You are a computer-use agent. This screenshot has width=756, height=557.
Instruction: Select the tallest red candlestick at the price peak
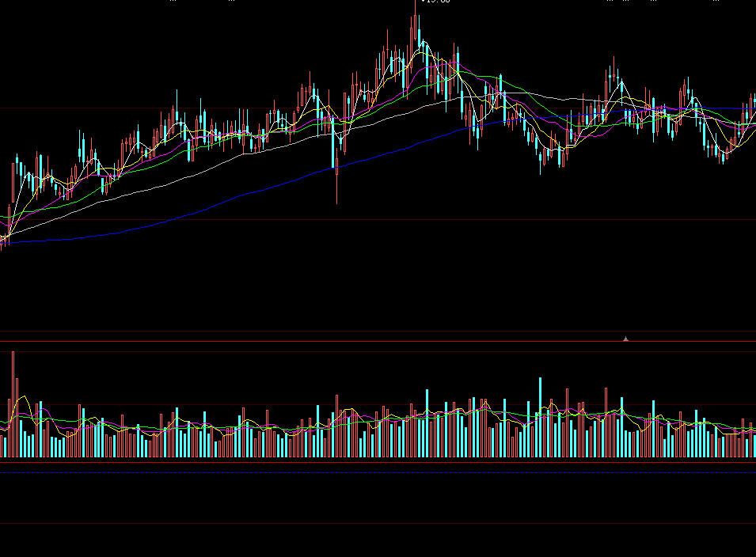point(415,32)
